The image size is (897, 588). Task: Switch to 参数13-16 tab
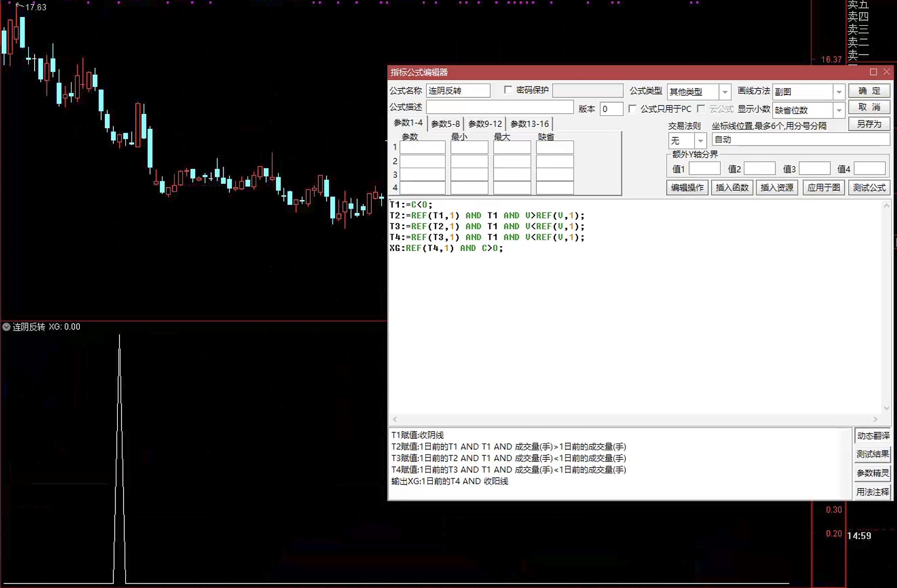pos(530,124)
